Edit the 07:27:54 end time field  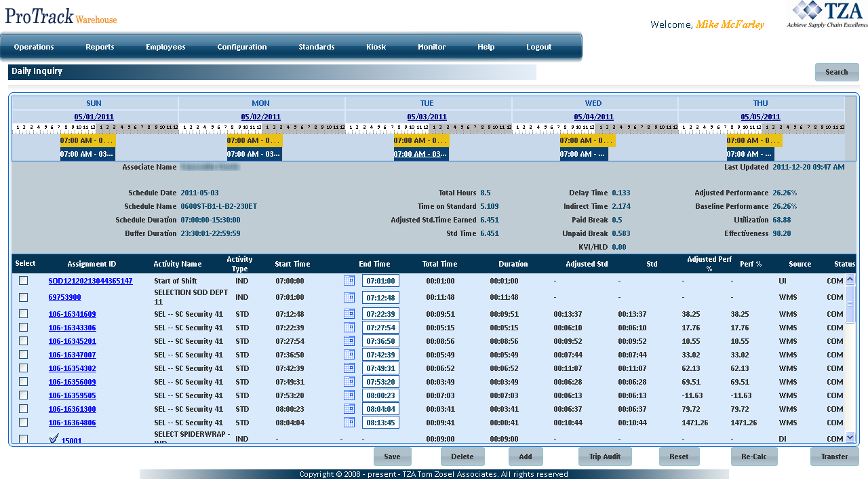pos(380,328)
